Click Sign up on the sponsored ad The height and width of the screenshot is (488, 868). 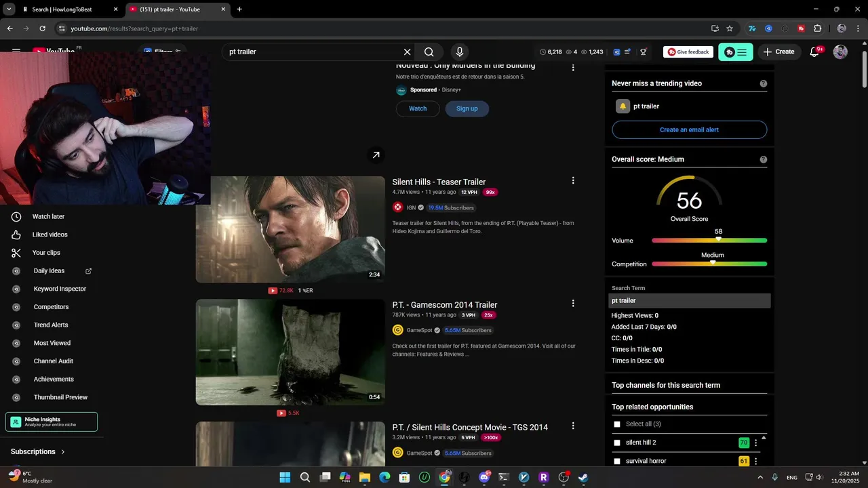tap(467, 108)
